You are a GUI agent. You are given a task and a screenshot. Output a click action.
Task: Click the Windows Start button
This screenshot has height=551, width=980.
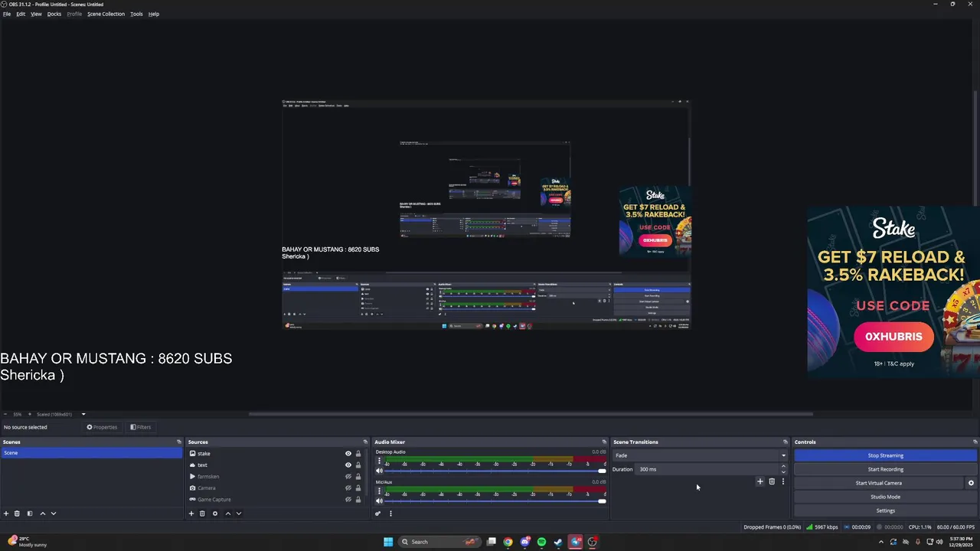click(x=388, y=542)
